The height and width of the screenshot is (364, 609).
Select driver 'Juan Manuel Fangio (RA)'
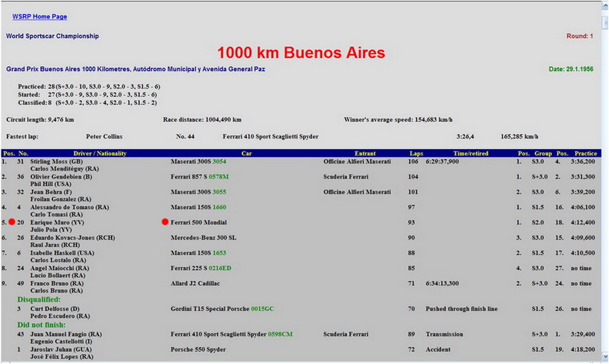[x=66, y=334]
